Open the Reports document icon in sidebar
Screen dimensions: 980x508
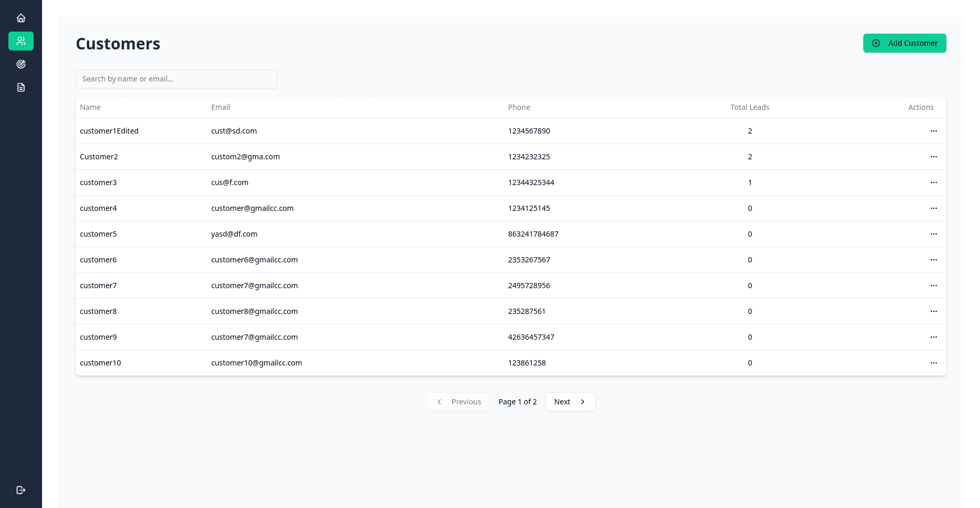pos(21,87)
